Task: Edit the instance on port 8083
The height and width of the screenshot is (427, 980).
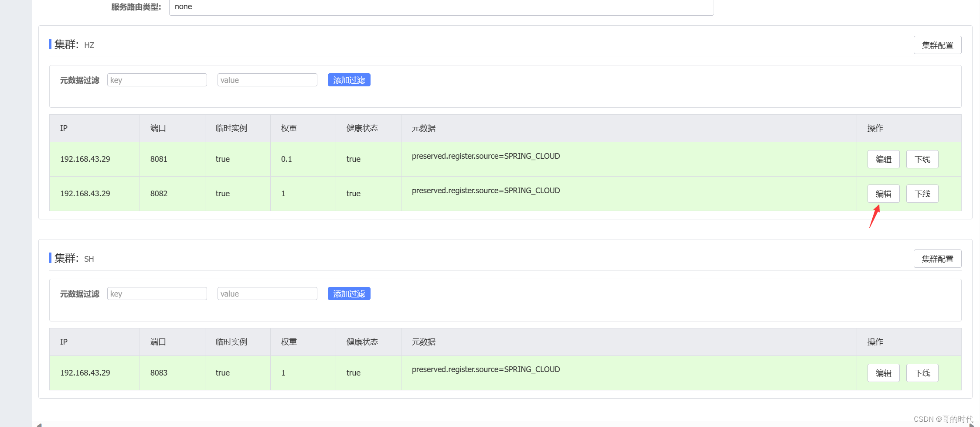Action: (883, 373)
